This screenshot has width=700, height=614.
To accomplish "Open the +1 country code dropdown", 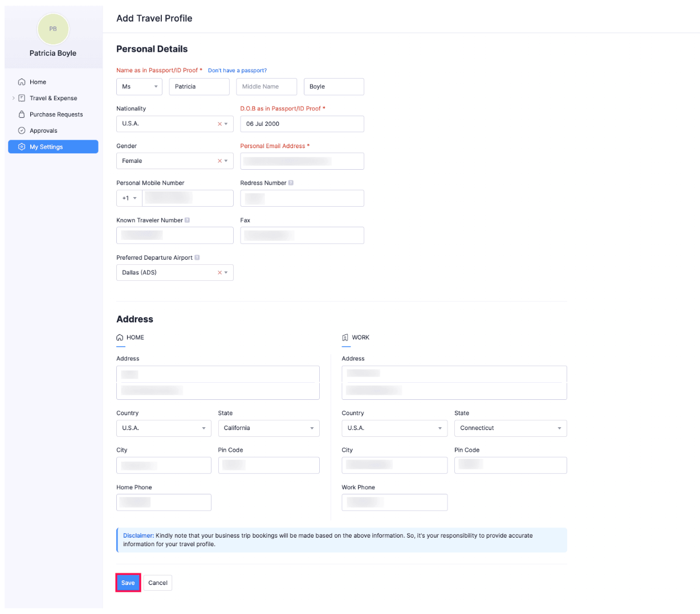I will click(128, 198).
